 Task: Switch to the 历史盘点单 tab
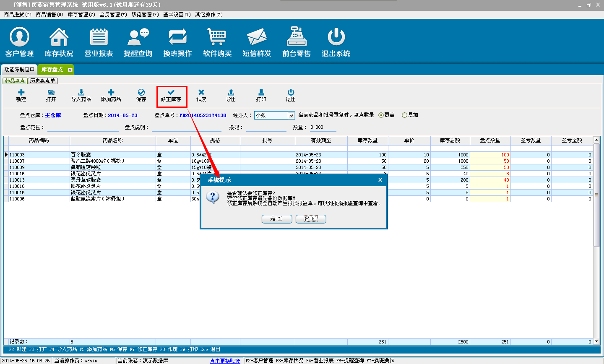pyautogui.click(x=43, y=81)
